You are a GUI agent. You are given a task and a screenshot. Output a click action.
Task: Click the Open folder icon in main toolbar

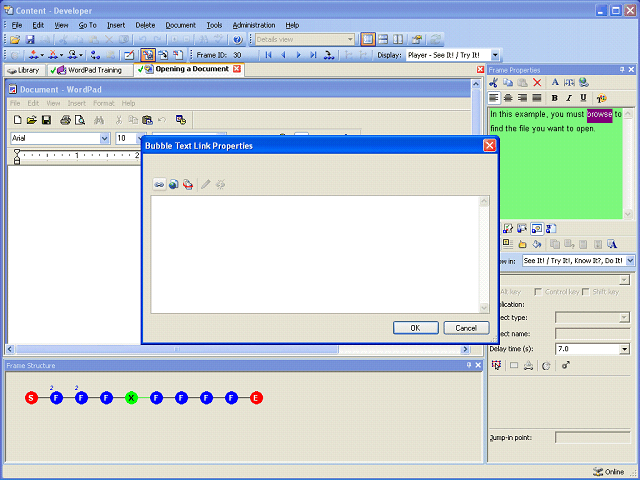(15, 40)
